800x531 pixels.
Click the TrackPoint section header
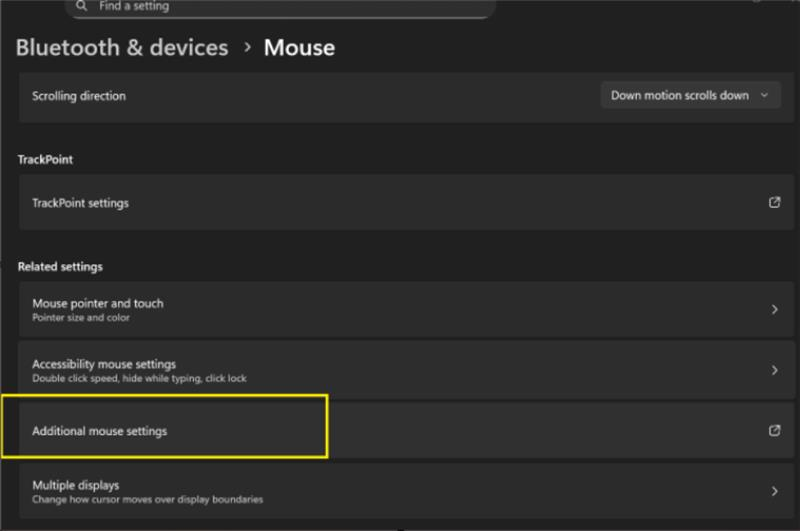[45, 159]
